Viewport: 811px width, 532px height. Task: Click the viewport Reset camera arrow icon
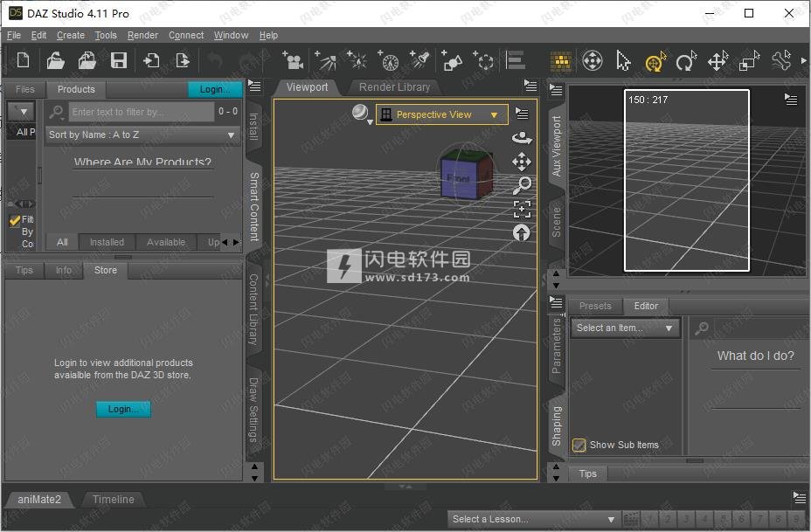click(x=522, y=232)
